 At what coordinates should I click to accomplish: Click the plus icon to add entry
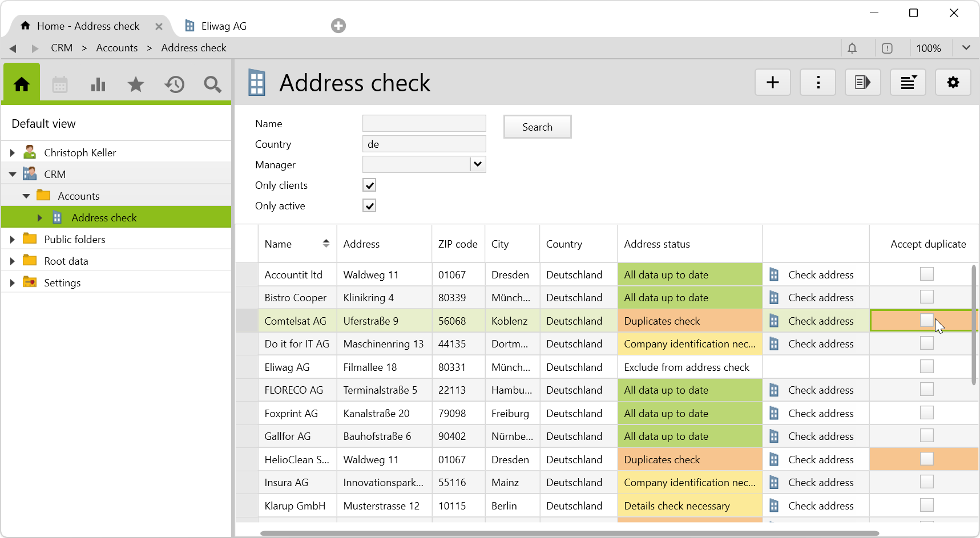773,83
